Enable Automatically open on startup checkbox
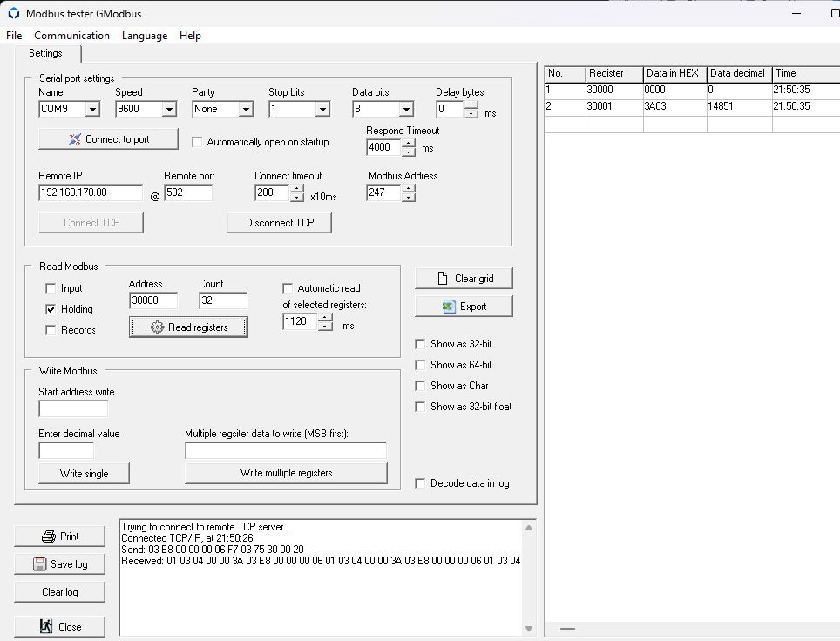The width and height of the screenshot is (840, 641). coord(197,142)
